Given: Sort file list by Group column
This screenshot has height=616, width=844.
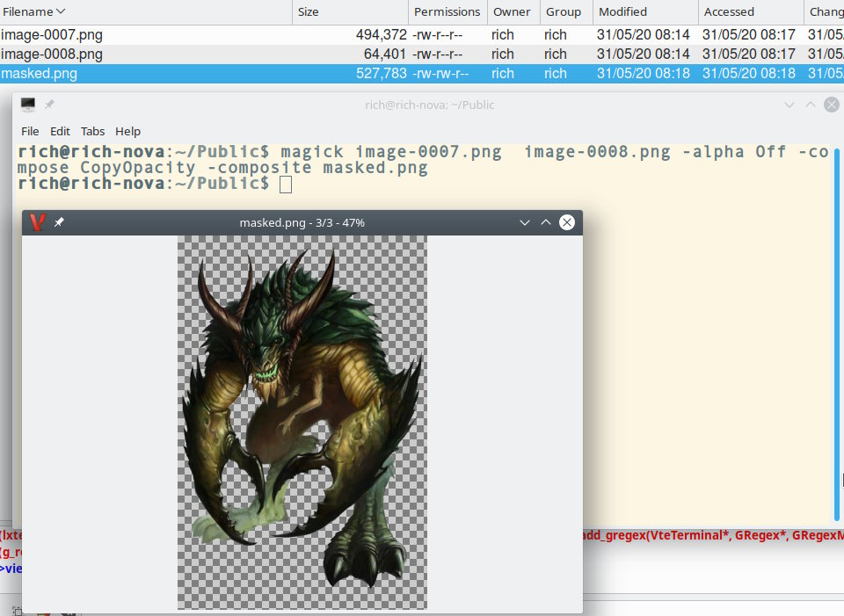Looking at the screenshot, I should (565, 11).
